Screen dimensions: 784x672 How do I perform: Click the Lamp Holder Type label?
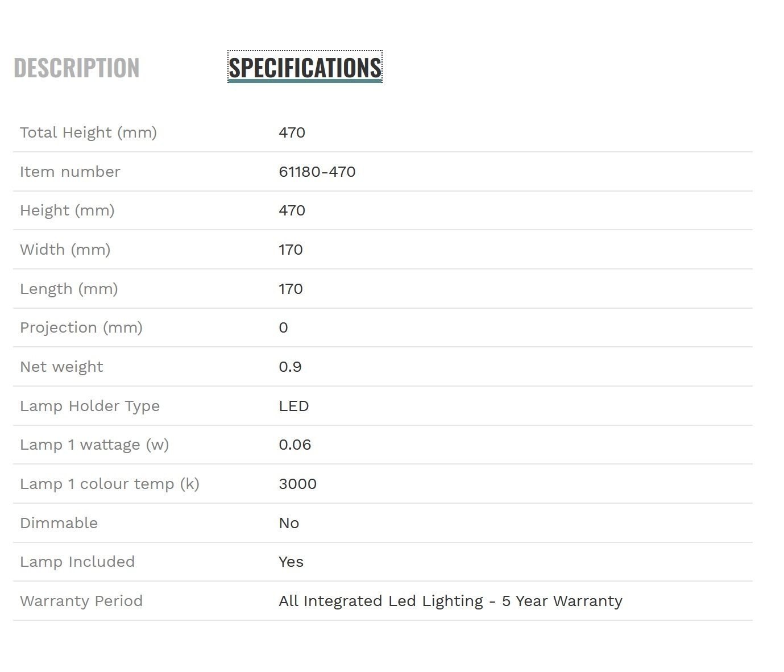[x=90, y=406]
